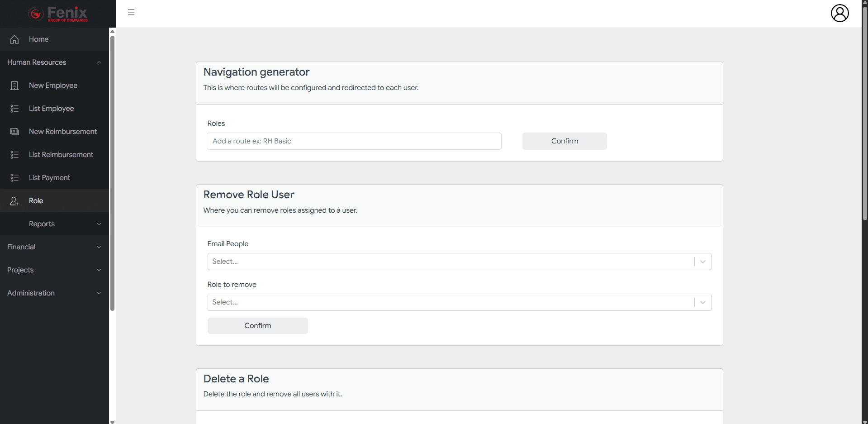
Task: Click Email People dropdown chevron arrow
Action: tap(703, 262)
